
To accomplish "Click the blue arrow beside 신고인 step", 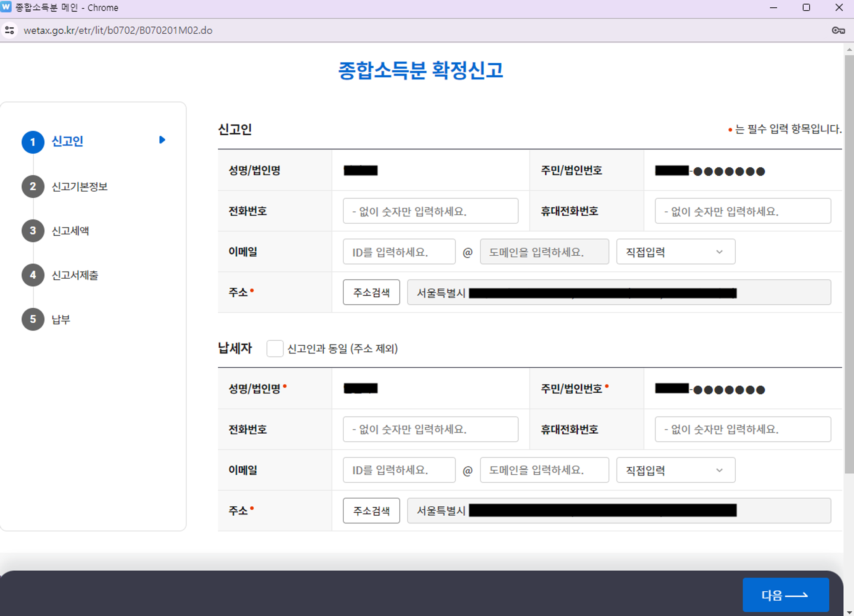I will 162,140.
